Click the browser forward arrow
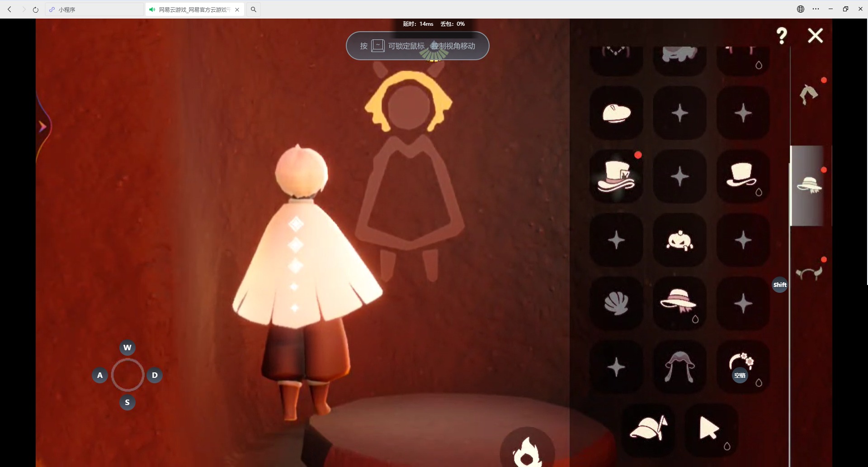This screenshot has height=467, width=868. point(24,10)
